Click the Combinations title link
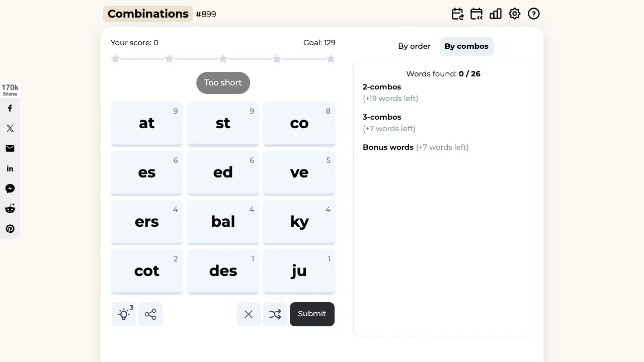Viewport: 644px width, 362px height. tap(148, 14)
